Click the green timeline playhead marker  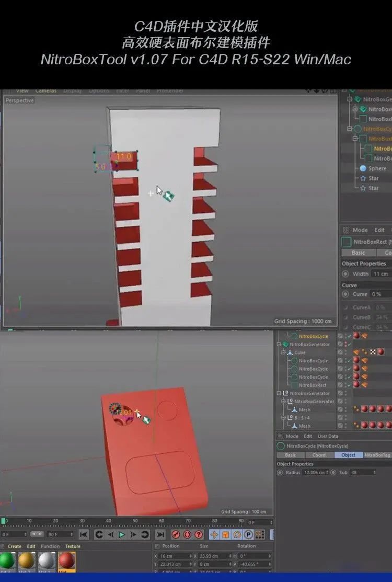click(x=3, y=521)
